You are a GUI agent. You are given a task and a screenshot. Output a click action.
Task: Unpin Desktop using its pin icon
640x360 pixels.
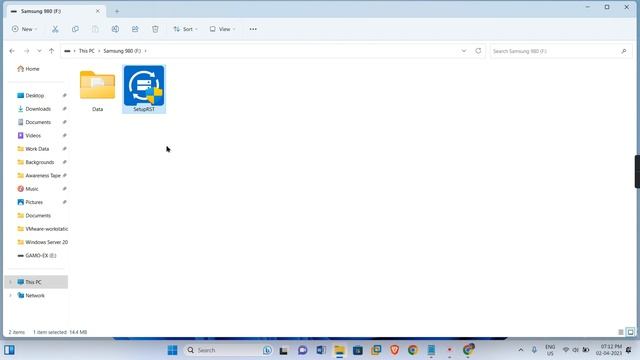pos(64,96)
